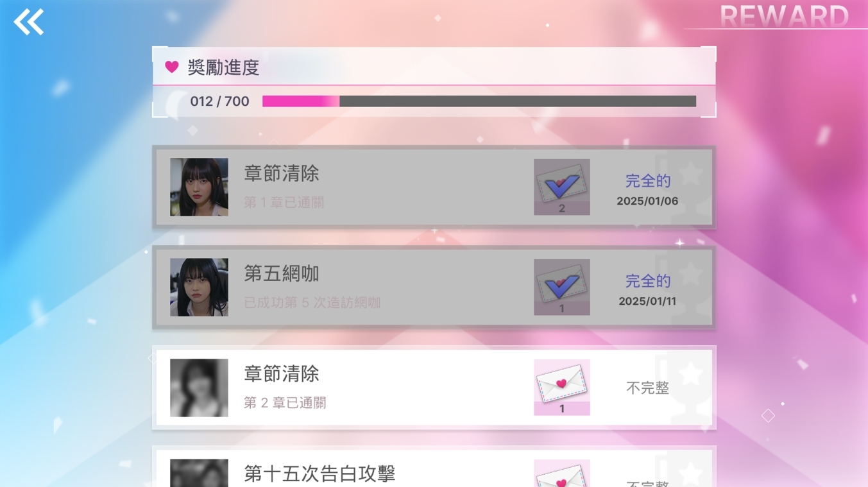Click the envelope icon for 第十五次告白攻擊
The image size is (868, 487).
tap(562, 473)
